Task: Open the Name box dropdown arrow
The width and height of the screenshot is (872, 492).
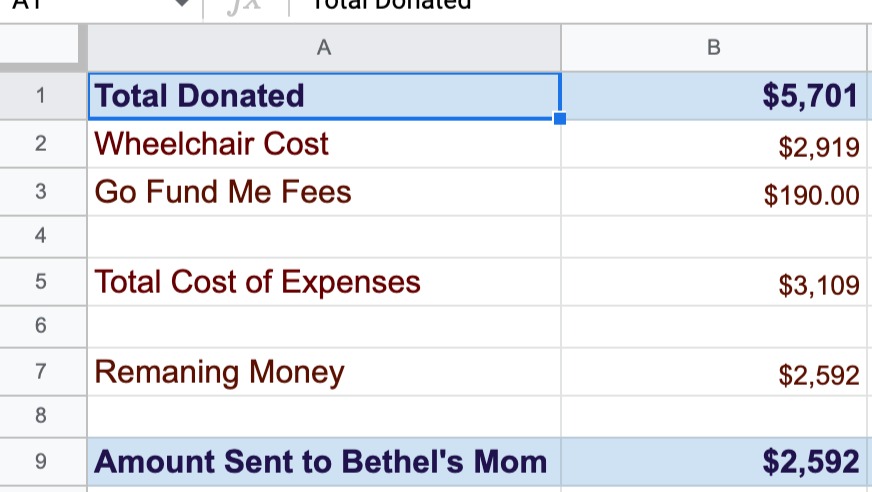Action: click(x=182, y=3)
